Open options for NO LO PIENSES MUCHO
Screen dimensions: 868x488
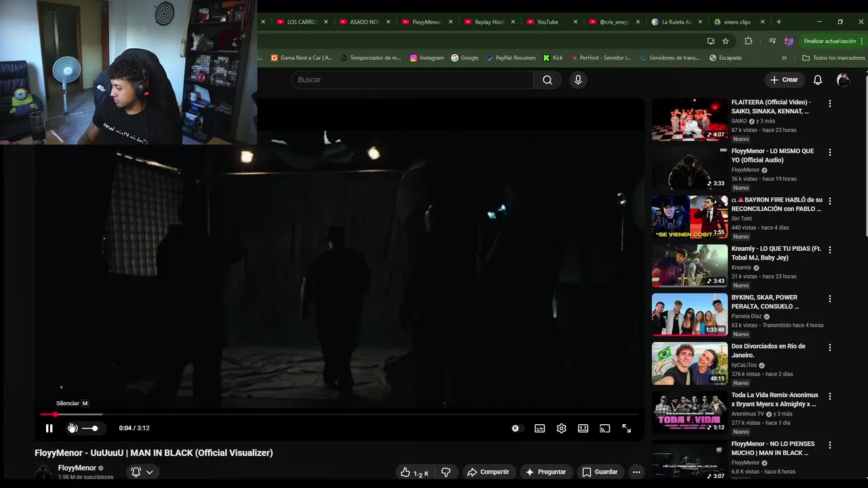pyautogui.click(x=829, y=445)
